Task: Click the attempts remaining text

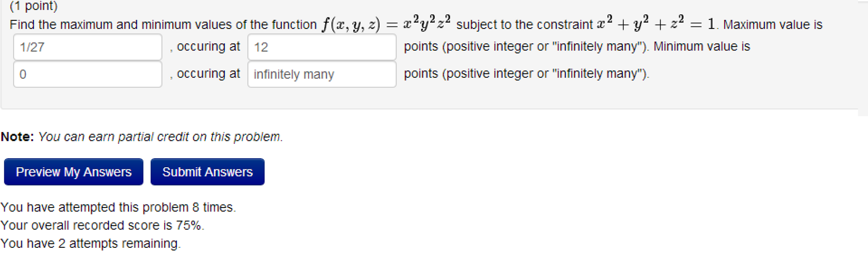Action: coord(90,243)
